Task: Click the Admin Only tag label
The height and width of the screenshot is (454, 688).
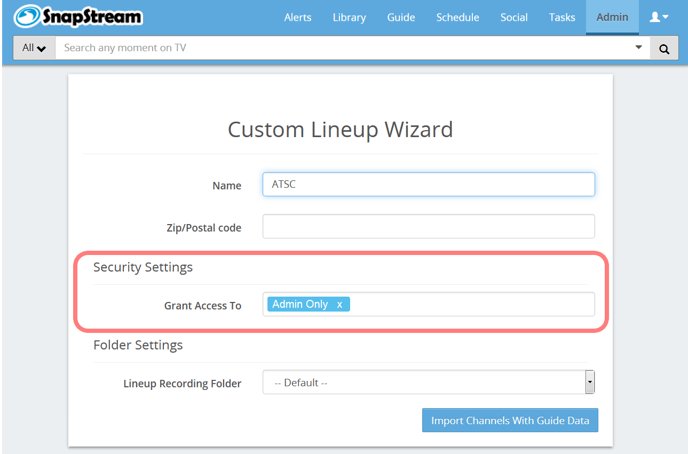Action: click(300, 304)
